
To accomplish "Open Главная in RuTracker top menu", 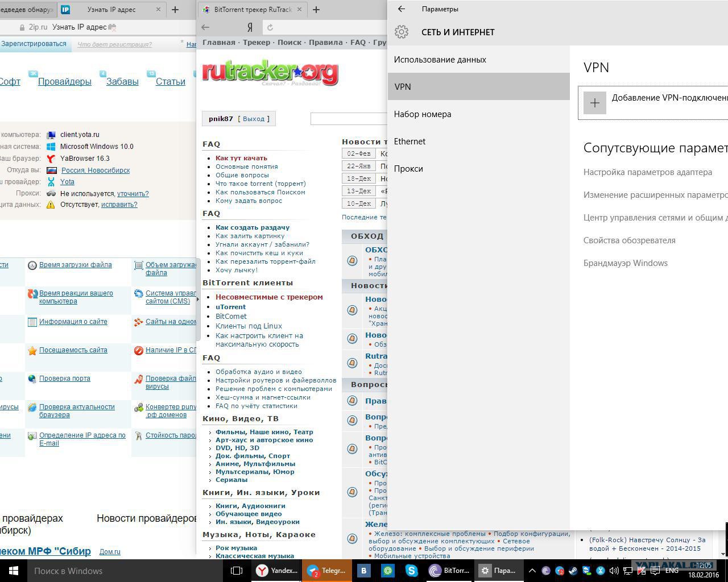I will 218,42.
